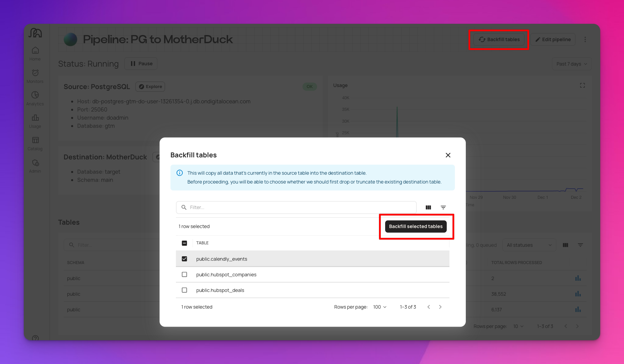Click the TABLE column header
This screenshot has height=364, width=624.
[202, 243]
